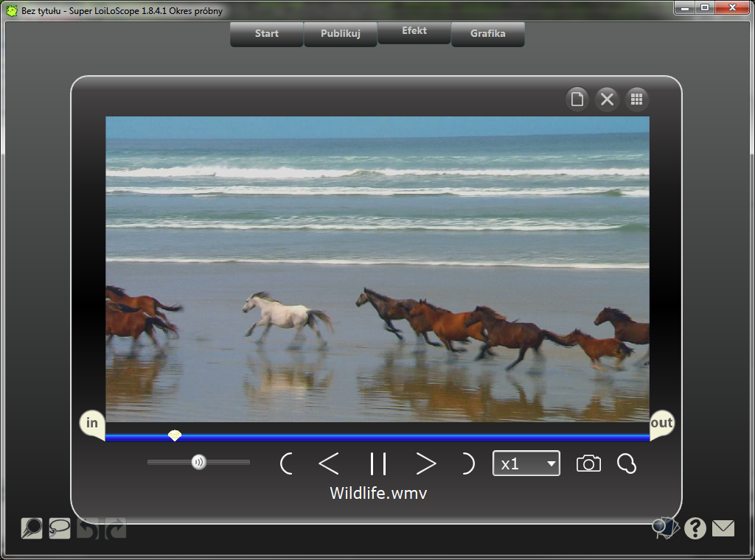Jump to clip start with the left bracket
This screenshot has width=755, height=560.
point(286,463)
